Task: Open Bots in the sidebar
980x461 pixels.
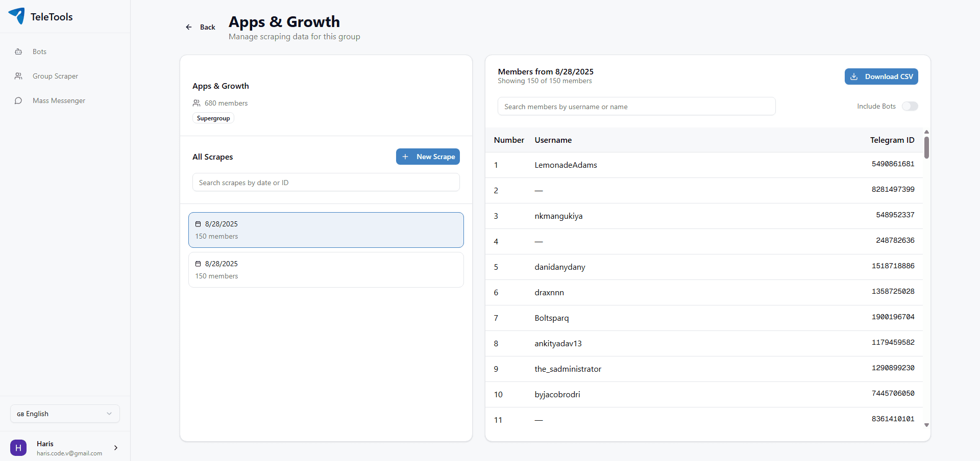Action: 65,52
